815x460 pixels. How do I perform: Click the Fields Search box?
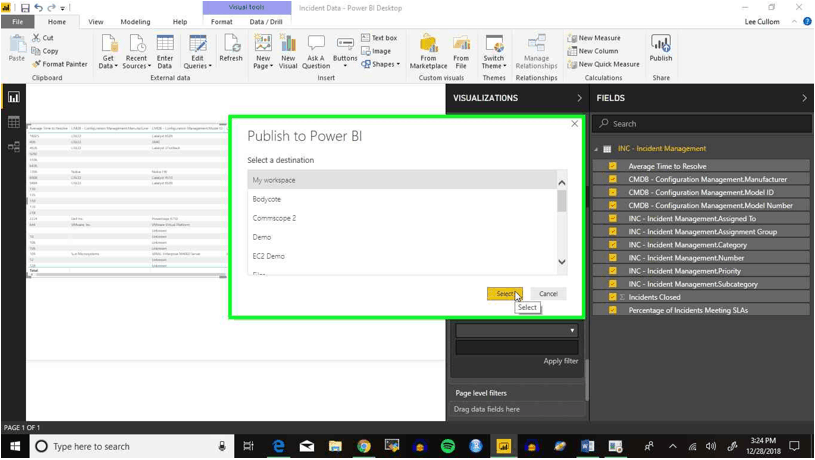[x=702, y=124]
